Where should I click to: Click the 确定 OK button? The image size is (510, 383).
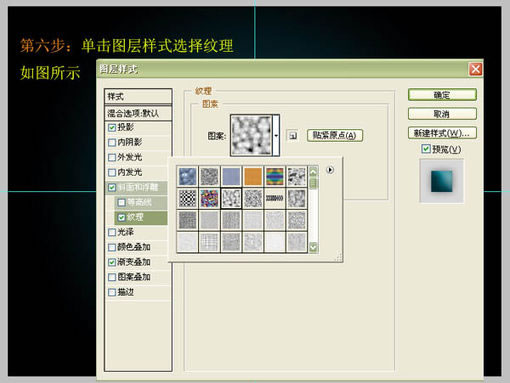442,95
